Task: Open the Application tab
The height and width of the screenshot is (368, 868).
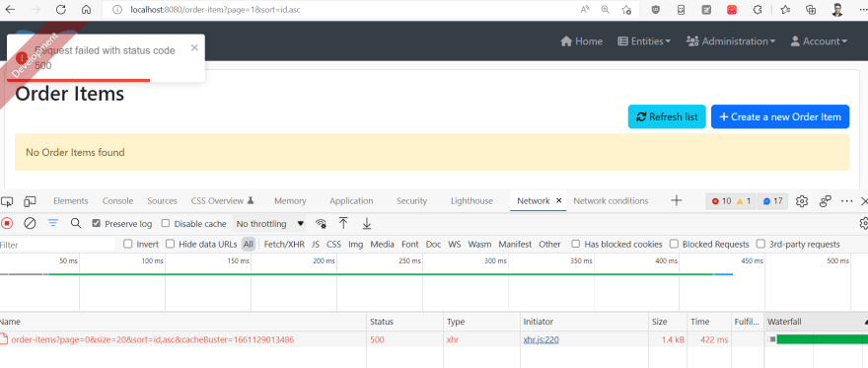Action: pyautogui.click(x=351, y=201)
